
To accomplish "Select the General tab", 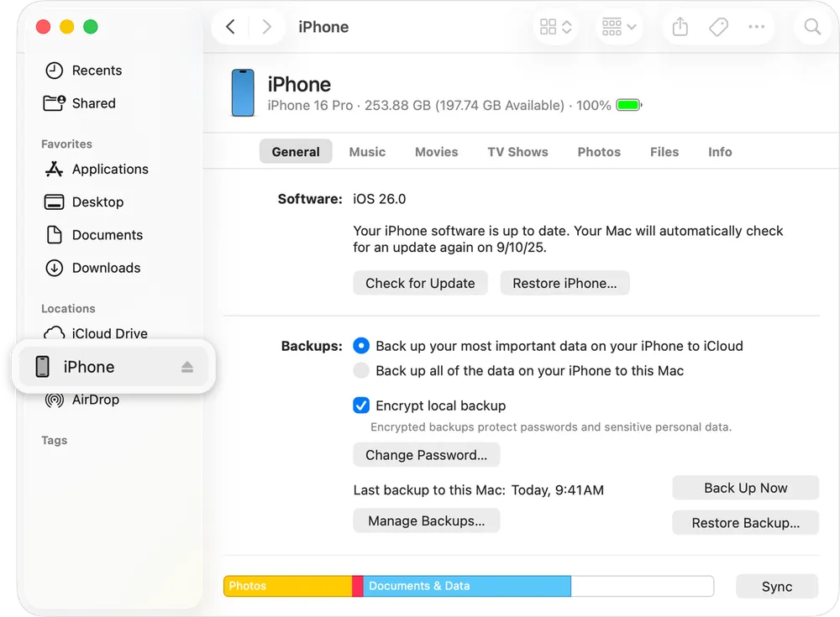I will click(x=296, y=152).
